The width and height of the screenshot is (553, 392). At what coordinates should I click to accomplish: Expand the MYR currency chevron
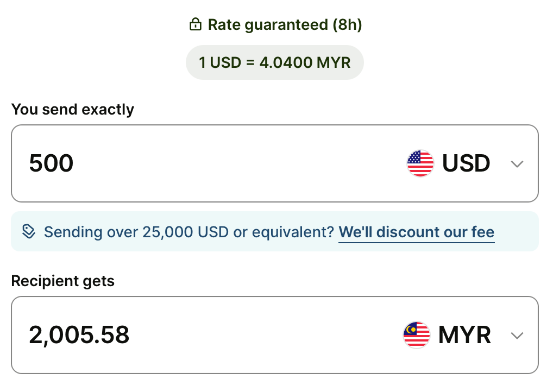517,336
